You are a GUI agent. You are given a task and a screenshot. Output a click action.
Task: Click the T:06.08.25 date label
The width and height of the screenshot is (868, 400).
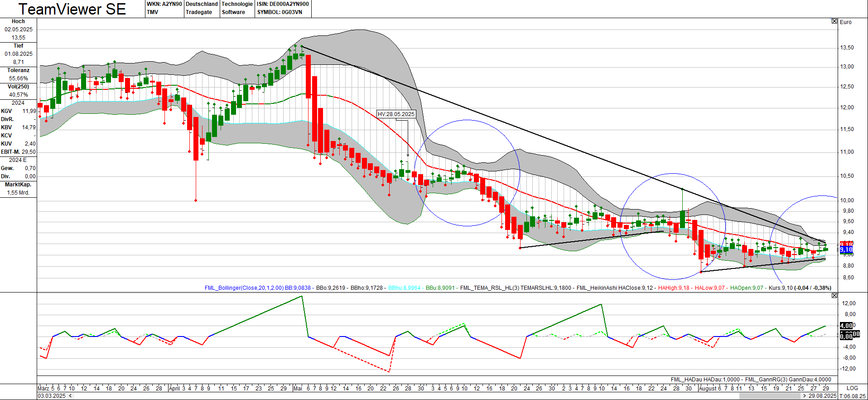(x=853, y=396)
